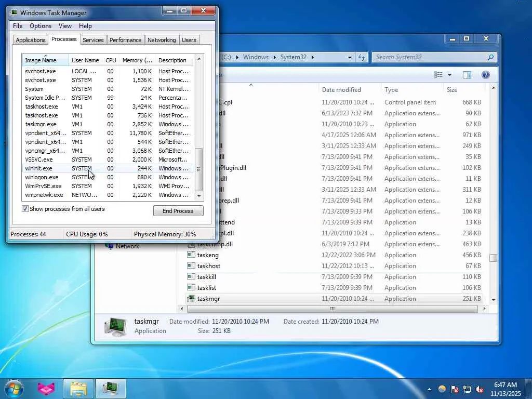Expand the arrow after System32 in address bar
This screenshot has width=532, height=399.
coord(312,57)
